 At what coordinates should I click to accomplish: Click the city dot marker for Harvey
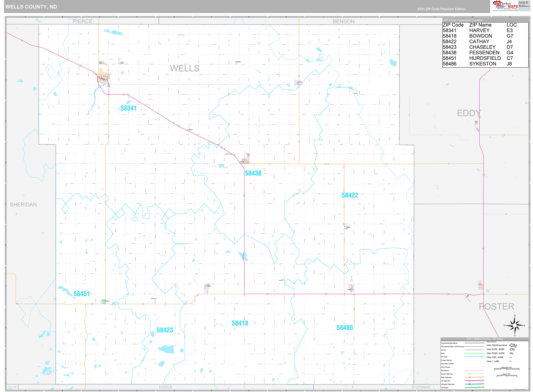(102, 78)
